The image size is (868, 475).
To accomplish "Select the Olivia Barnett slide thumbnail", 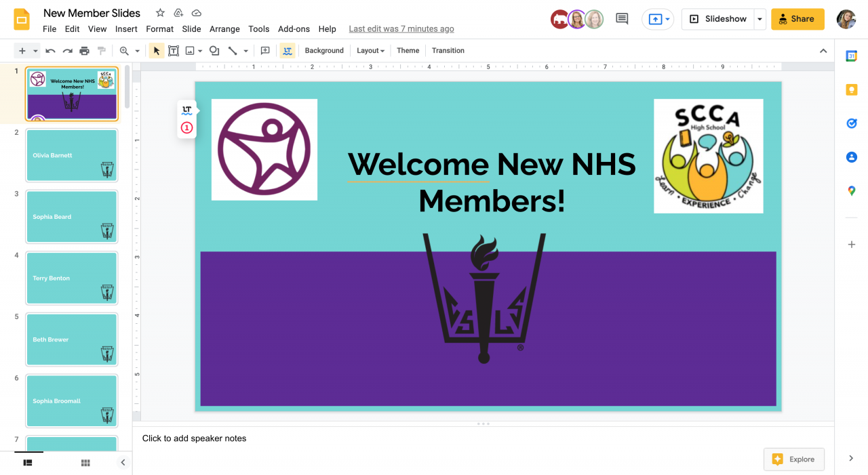I will 72,155.
